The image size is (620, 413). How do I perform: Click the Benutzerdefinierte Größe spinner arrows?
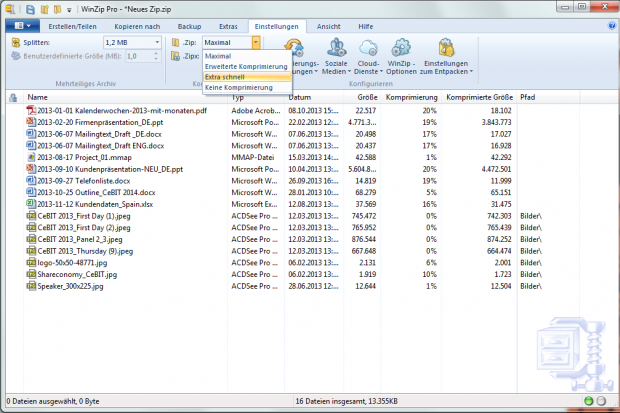(x=156, y=56)
